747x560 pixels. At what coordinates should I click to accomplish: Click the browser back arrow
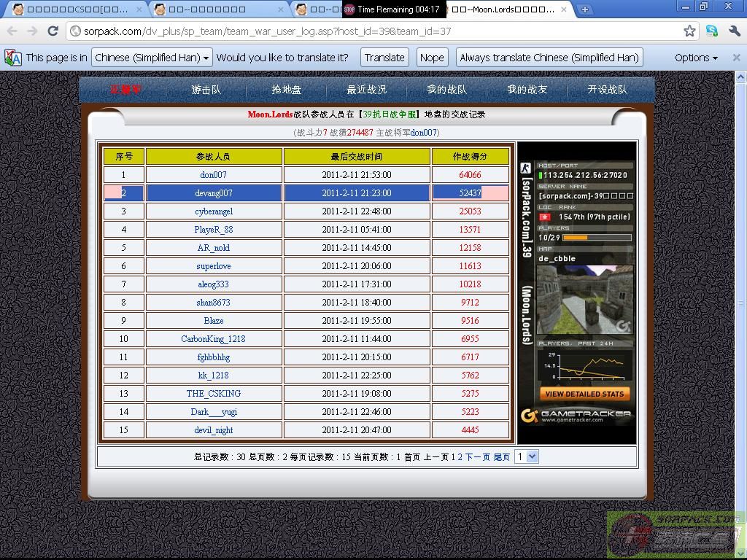click(x=12, y=31)
